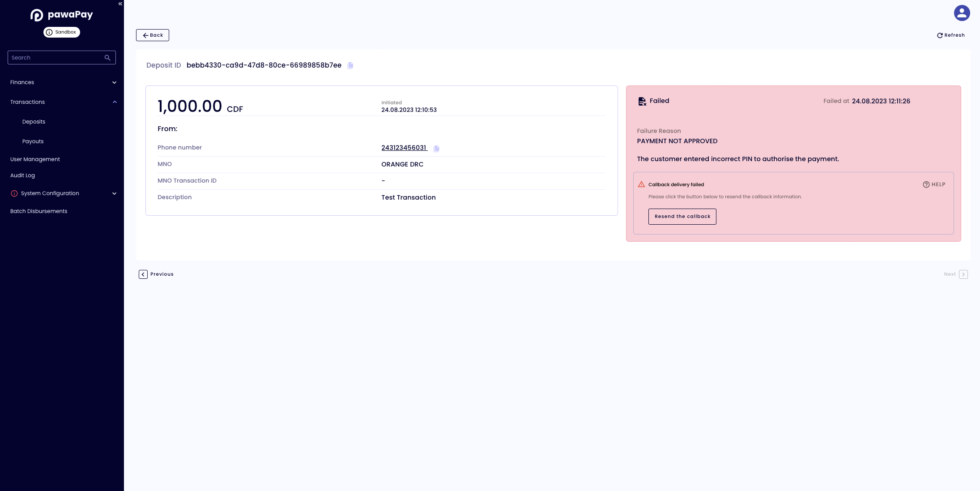
Task: Open phone number 243123456031 link
Action: click(404, 148)
